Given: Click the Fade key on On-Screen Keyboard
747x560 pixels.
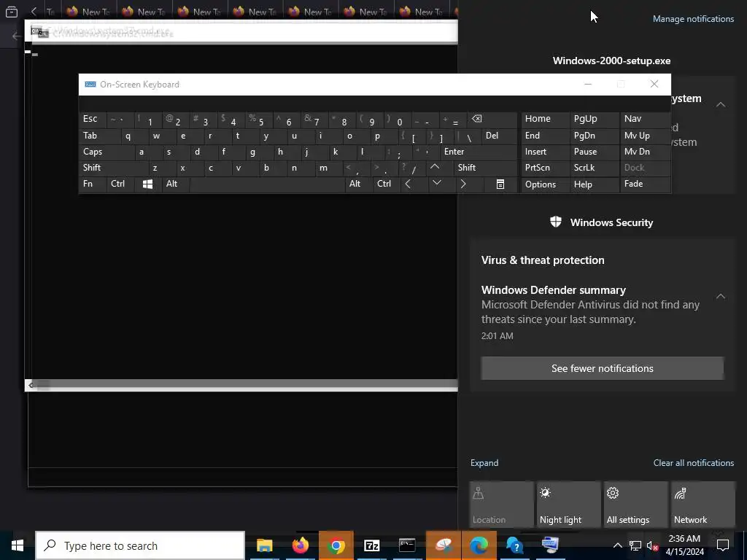Looking at the screenshot, I should (x=645, y=184).
